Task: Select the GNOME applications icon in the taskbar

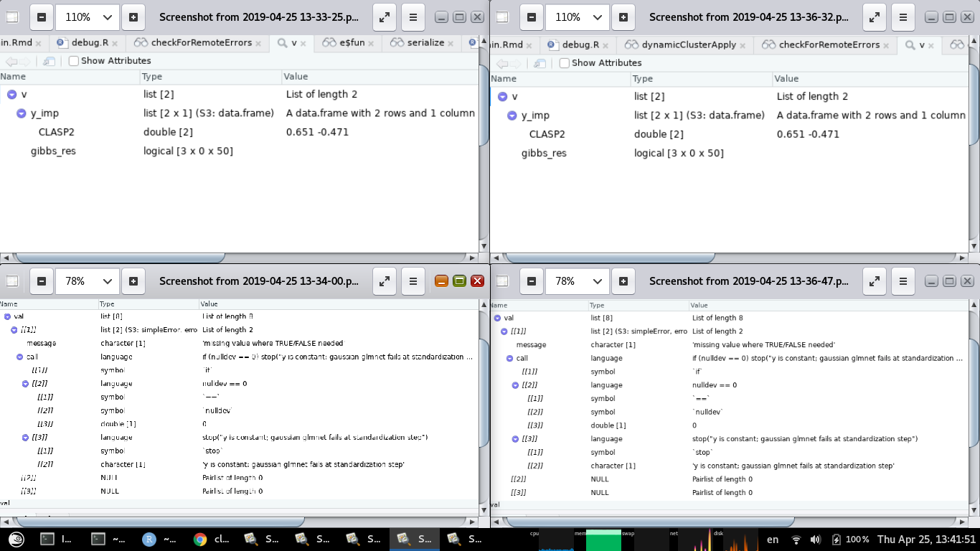Action: coord(18,540)
